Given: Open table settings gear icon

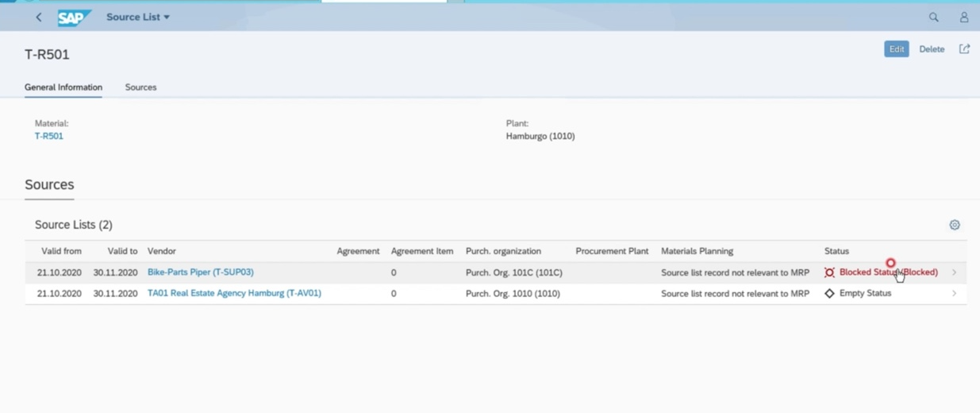Looking at the screenshot, I should 955,225.
